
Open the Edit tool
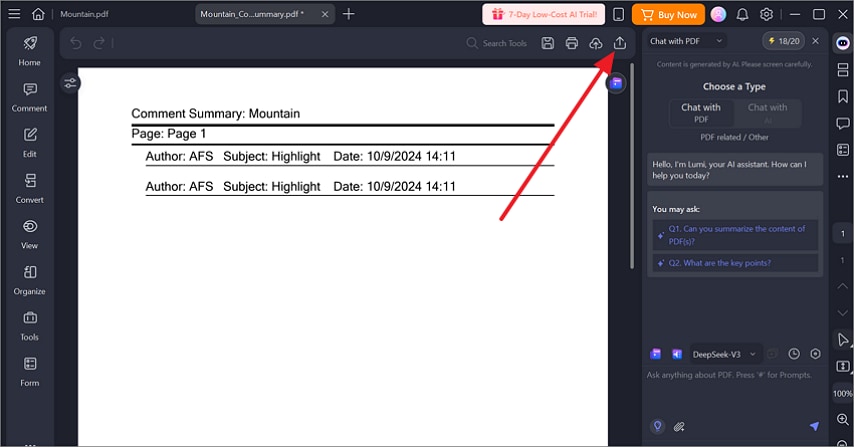tap(29, 143)
